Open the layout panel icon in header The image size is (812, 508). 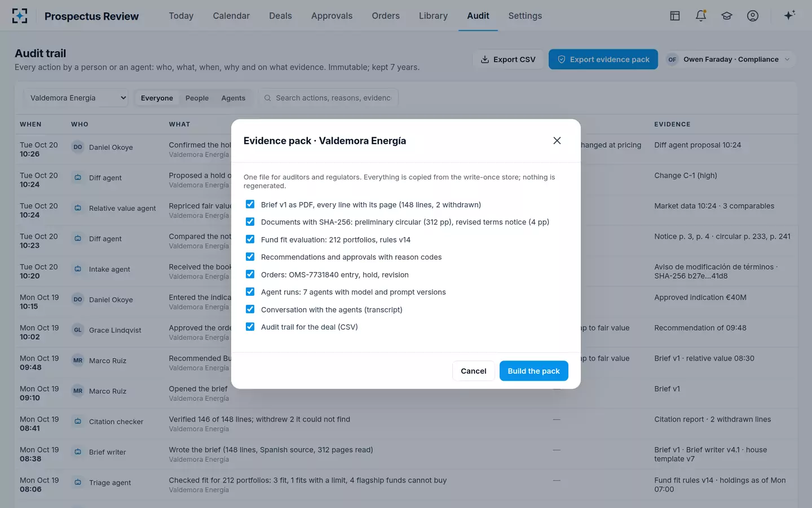(x=675, y=16)
